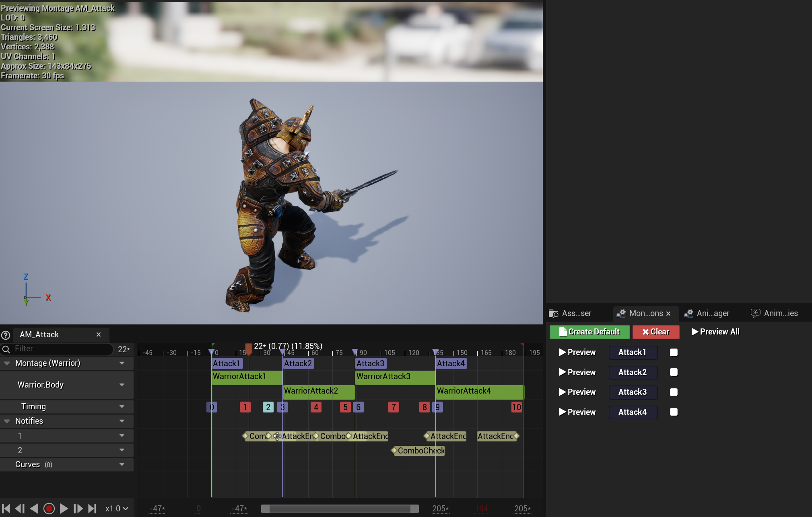Click the timeline horizontal scrollbar thumb
Image resolution: width=812 pixels, height=517 pixels.
click(339, 509)
